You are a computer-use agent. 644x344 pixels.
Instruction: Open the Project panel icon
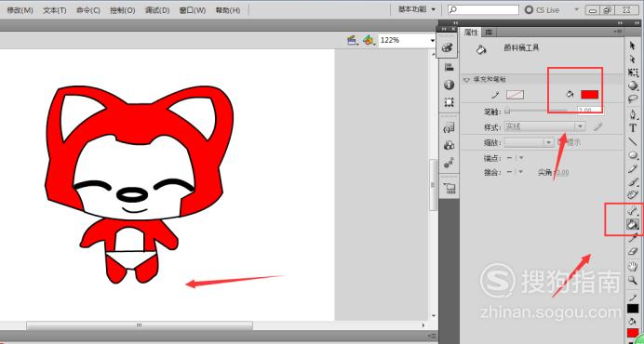[x=449, y=188]
